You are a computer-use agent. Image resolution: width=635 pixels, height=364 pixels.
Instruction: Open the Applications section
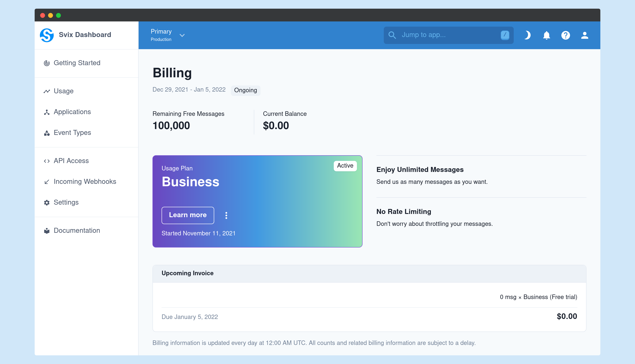tap(72, 112)
